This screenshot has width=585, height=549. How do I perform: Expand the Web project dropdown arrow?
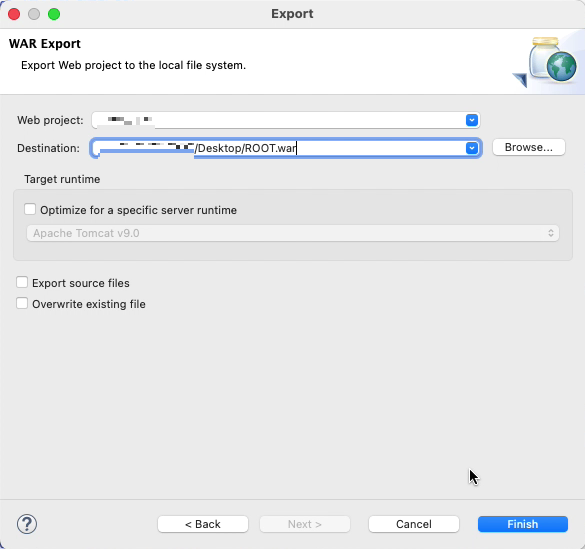(x=472, y=120)
